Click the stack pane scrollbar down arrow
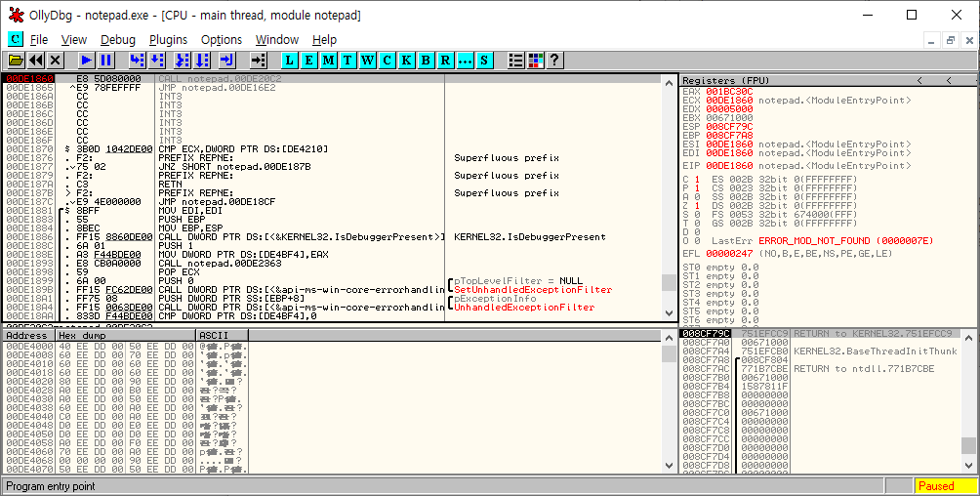The width and height of the screenshot is (980, 496). coord(968,466)
